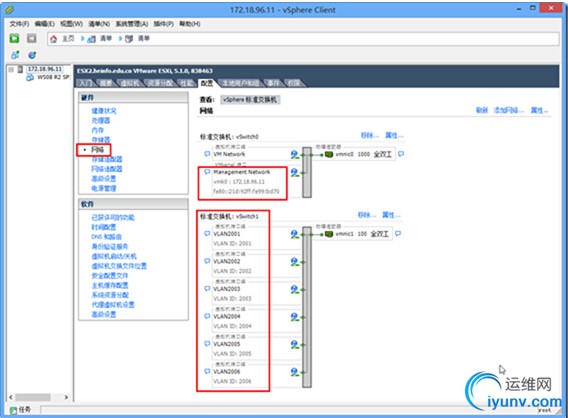The width and height of the screenshot is (568, 418).
Task: Switch to the 虚拟机 tab
Action: click(130, 83)
